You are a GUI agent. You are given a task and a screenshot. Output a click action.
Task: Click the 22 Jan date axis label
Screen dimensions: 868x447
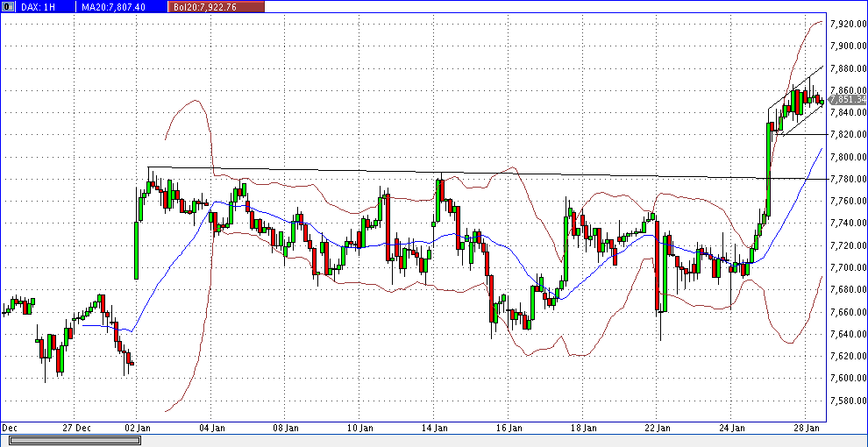pyautogui.click(x=658, y=428)
